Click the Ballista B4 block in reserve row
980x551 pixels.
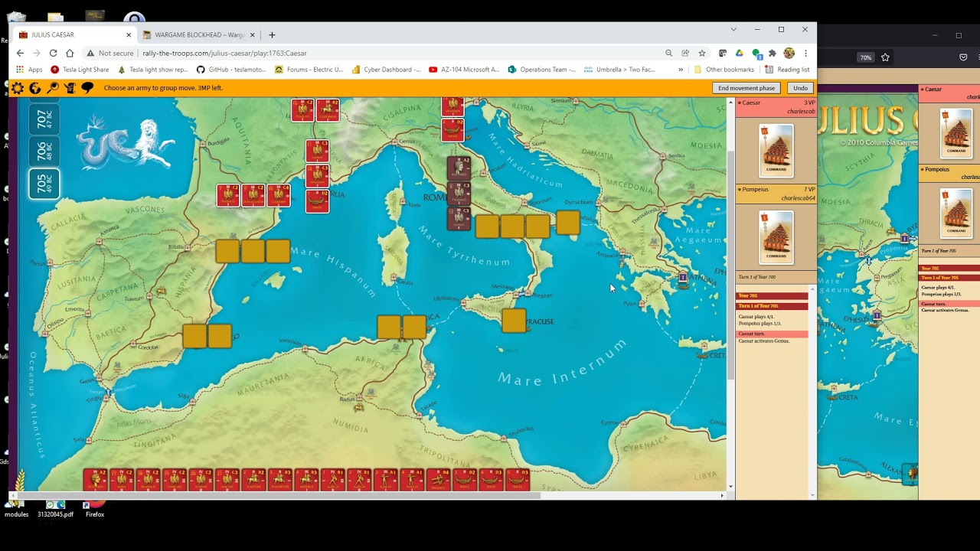click(x=438, y=480)
